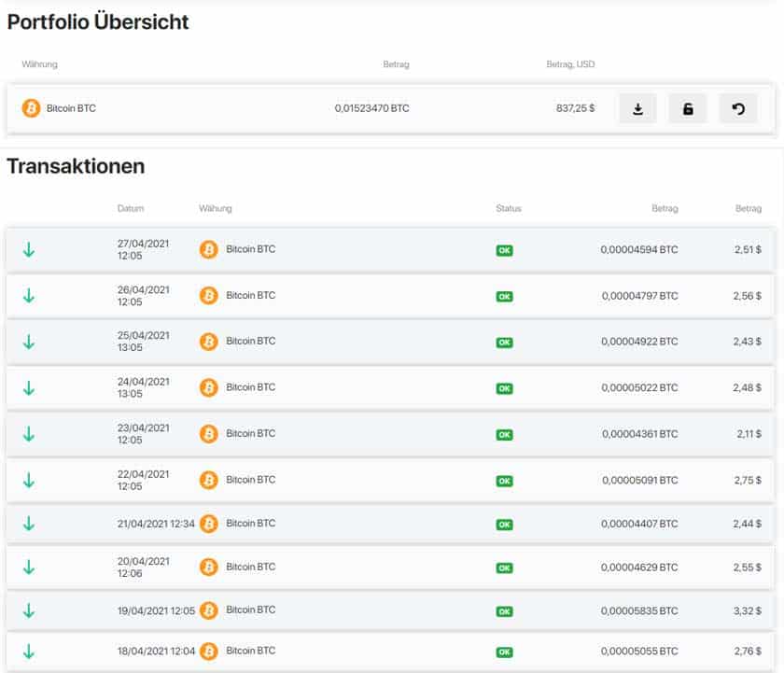The image size is (784, 673).
Task: Click the Bitcoin icon in the 25/04/2021 row
Action: 208,342
